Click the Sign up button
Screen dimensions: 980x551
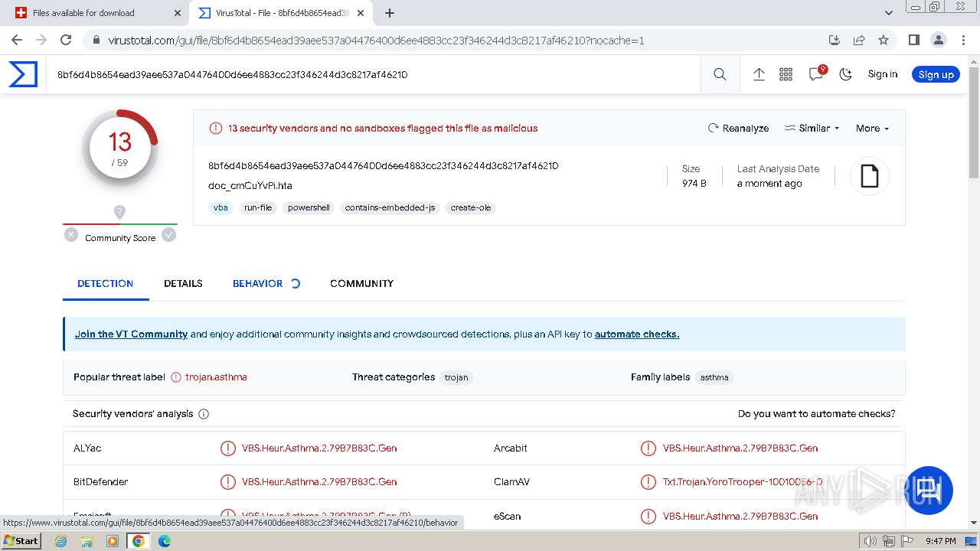[x=936, y=74]
